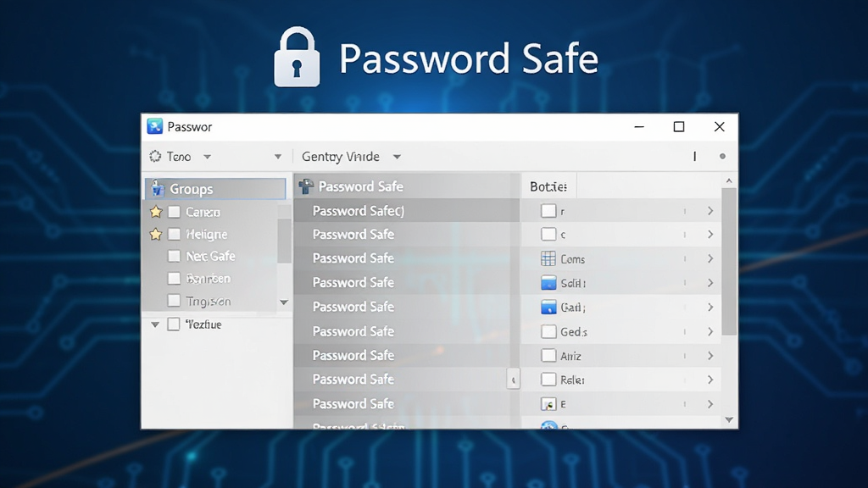
Task: Click the large padlock logo above the window
Action: [x=297, y=58]
